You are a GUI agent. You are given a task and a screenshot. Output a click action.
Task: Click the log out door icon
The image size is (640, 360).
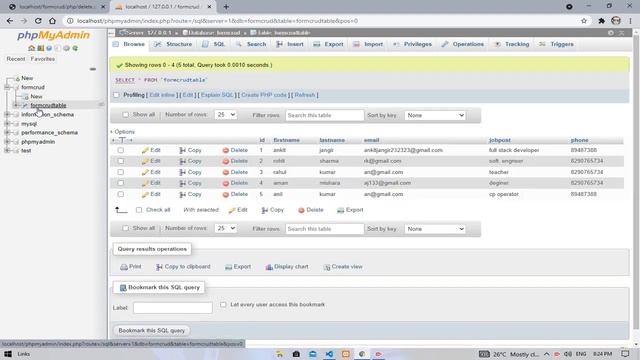click(40, 48)
